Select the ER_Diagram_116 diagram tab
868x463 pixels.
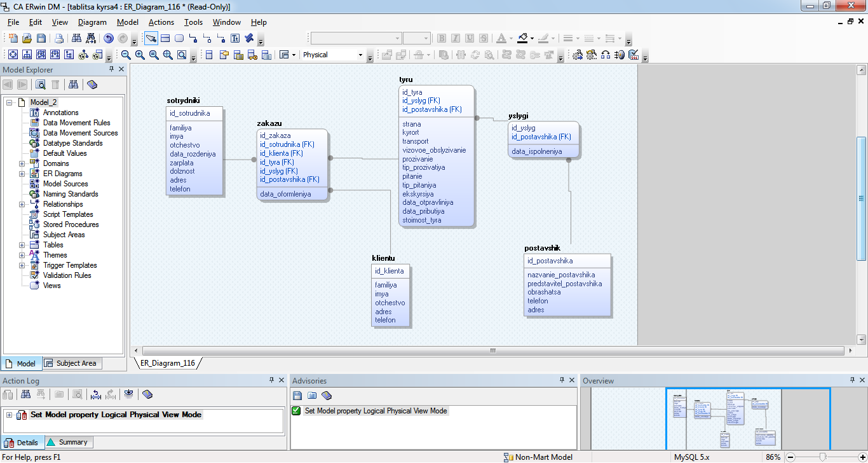(168, 363)
